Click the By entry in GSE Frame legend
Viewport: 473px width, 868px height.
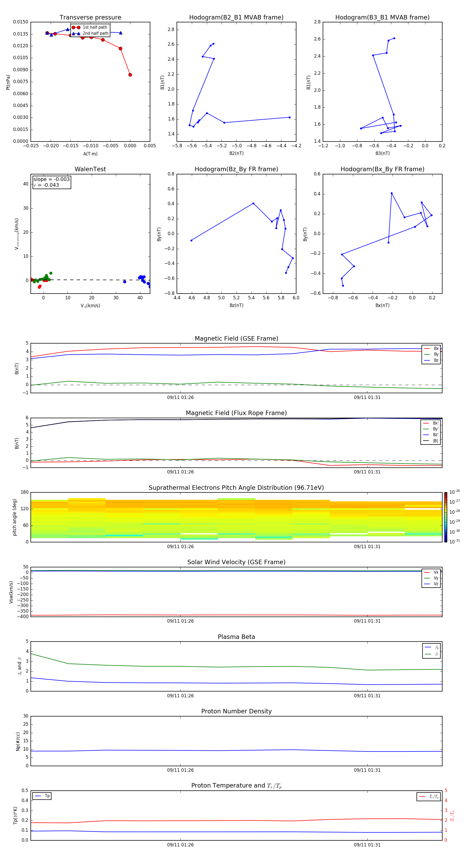pyautogui.click(x=431, y=354)
